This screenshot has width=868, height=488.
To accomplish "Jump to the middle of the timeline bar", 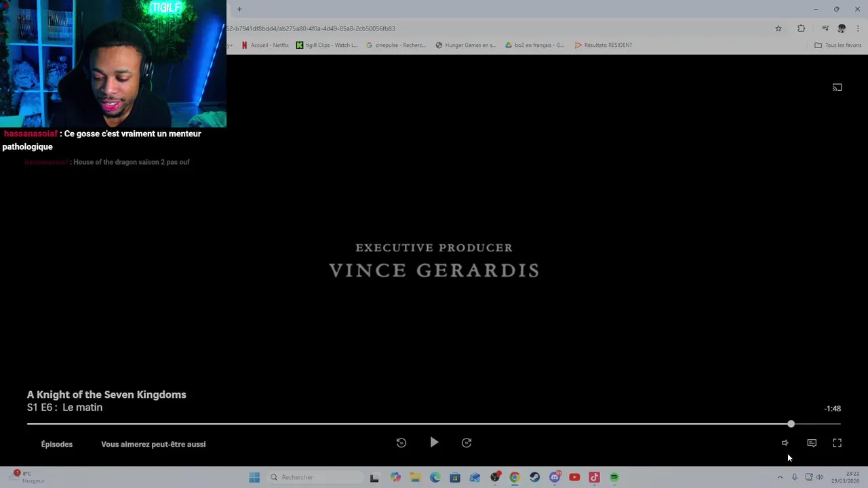I will point(434,424).
